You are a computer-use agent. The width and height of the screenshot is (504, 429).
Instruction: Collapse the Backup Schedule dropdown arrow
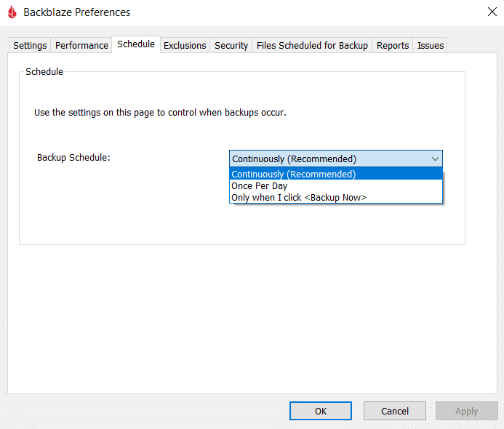click(x=435, y=159)
